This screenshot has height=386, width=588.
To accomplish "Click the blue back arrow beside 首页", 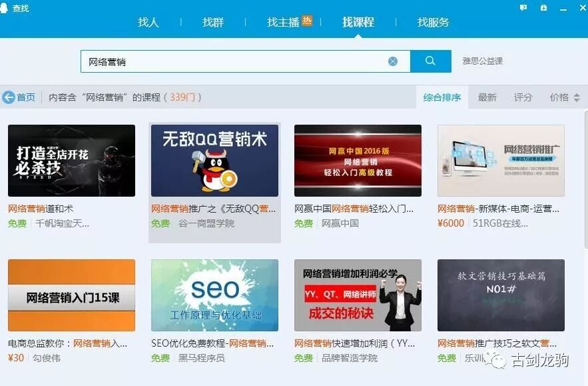I will click(x=8, y=97).
